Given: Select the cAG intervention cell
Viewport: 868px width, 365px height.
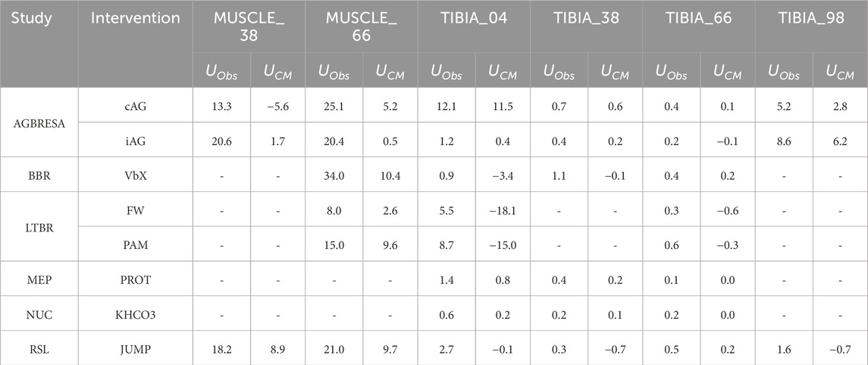Looking at the screenshot, I should [x=136, y=105].
